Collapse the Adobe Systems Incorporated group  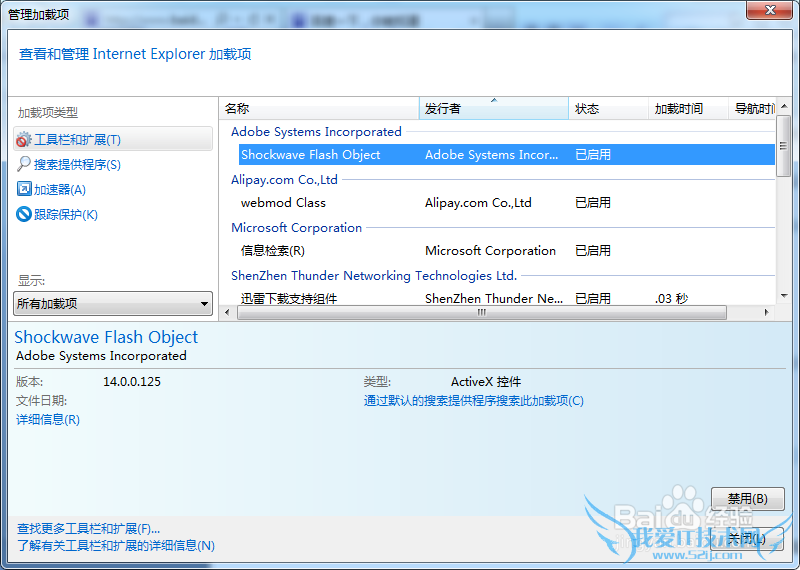pyautogui.click(x=316, y=132)
